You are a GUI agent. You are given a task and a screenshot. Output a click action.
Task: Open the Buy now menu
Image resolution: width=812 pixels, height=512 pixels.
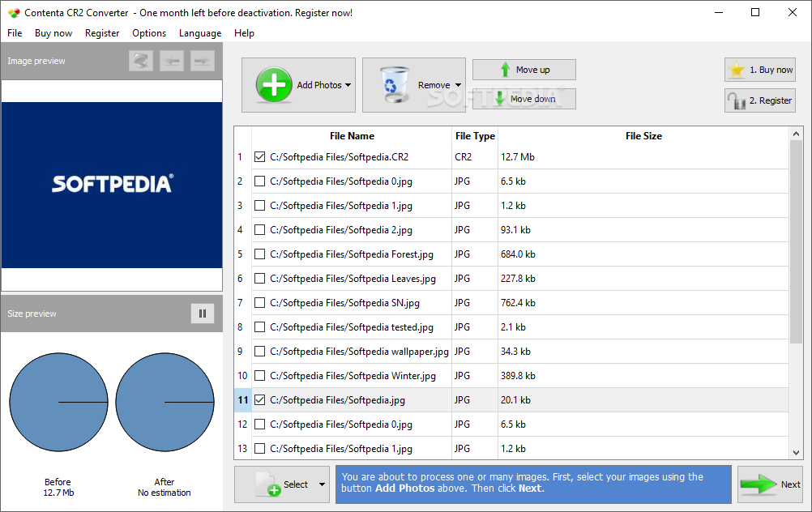tap(53, 33)
